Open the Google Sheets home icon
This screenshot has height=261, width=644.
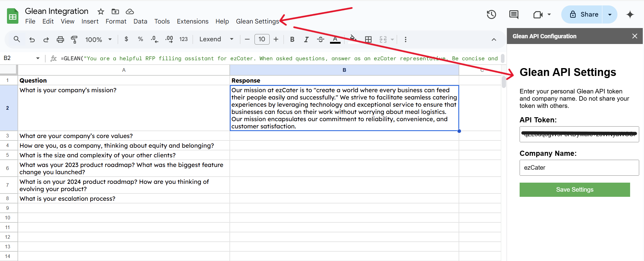(x=13, y=16)
